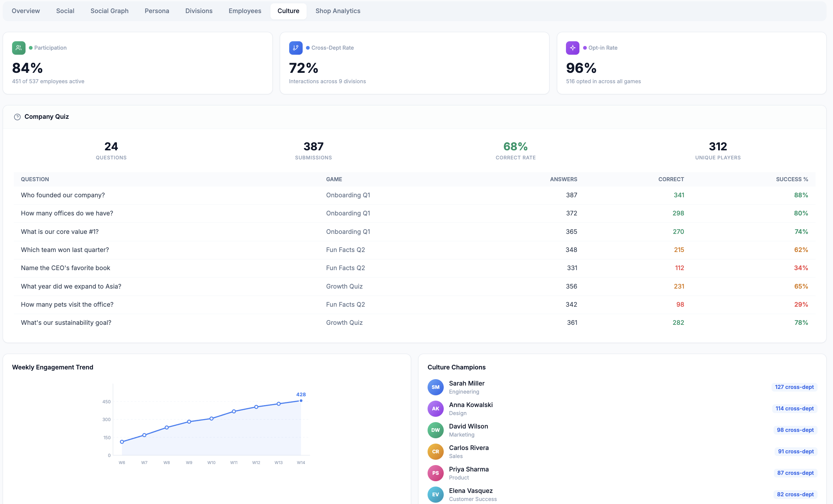Go to the Employees tab
This screenshot has width=833, height=504.
pyautogui.click(x=245, y=11)
